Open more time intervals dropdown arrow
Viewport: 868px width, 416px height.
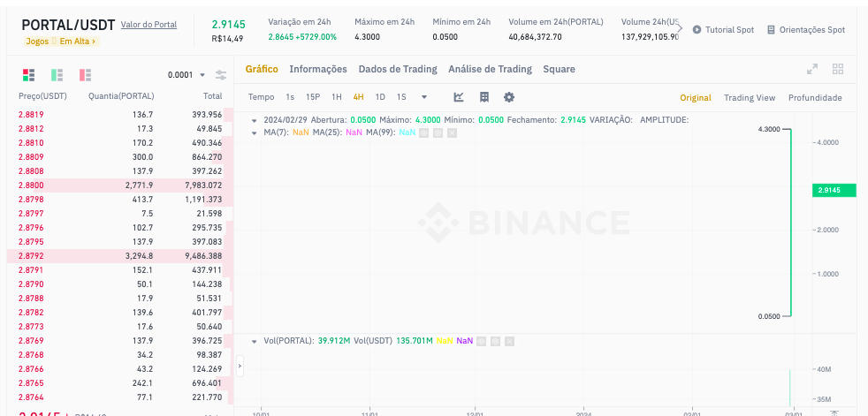click(x=424, y=97)
